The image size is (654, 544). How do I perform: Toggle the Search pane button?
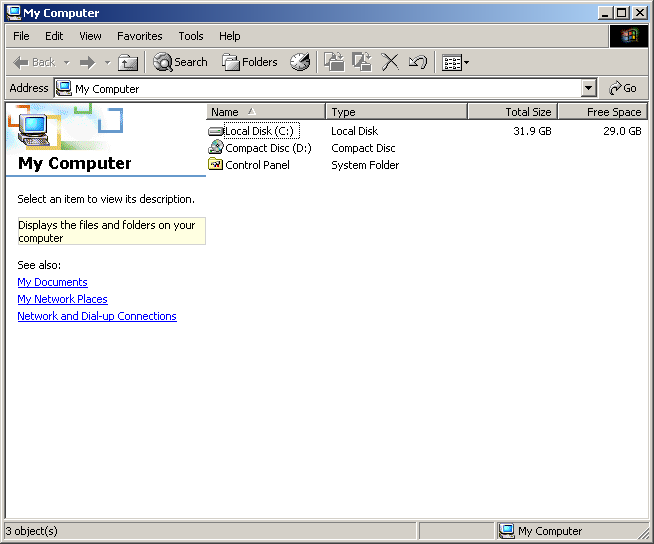point(180,62)
